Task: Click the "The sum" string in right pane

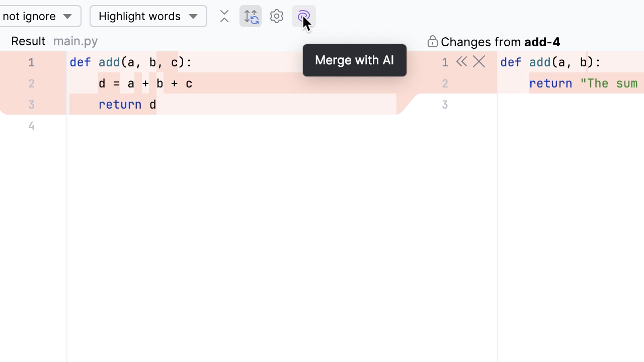Action: [608, 83]
